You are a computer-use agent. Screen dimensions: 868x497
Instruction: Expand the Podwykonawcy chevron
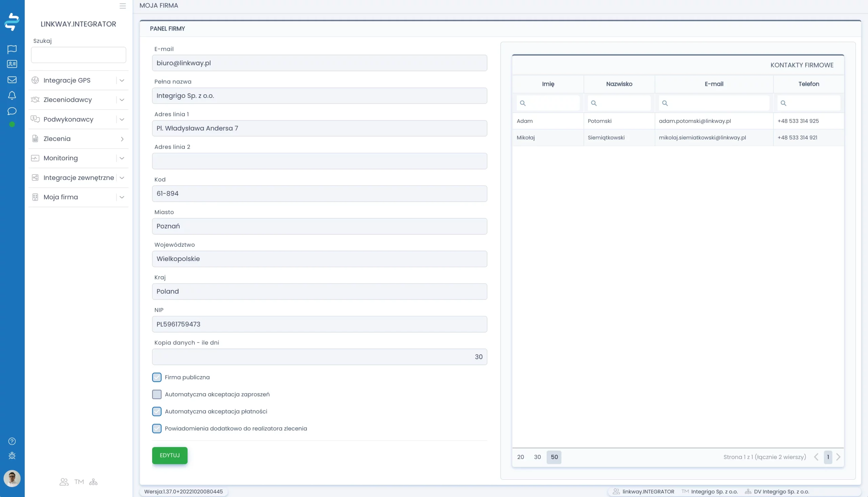[x=122, y=119]
